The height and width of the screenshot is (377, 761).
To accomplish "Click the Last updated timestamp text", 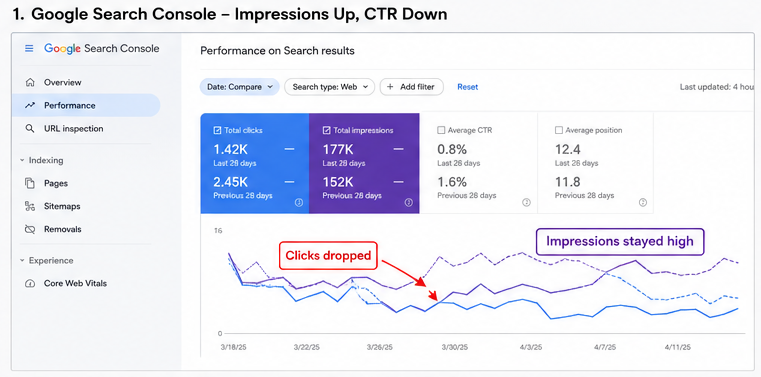I will coord(717,87).
